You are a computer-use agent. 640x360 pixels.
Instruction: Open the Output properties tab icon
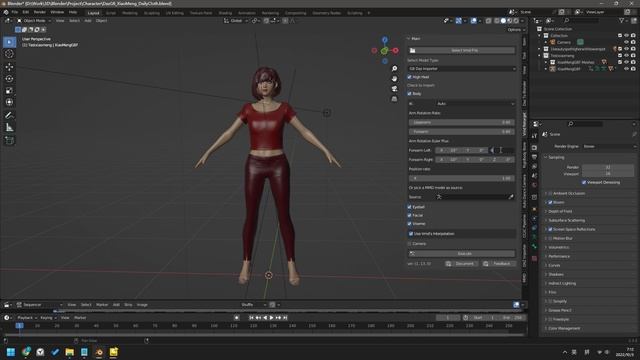pyautogui.click(x=534, y=157)
